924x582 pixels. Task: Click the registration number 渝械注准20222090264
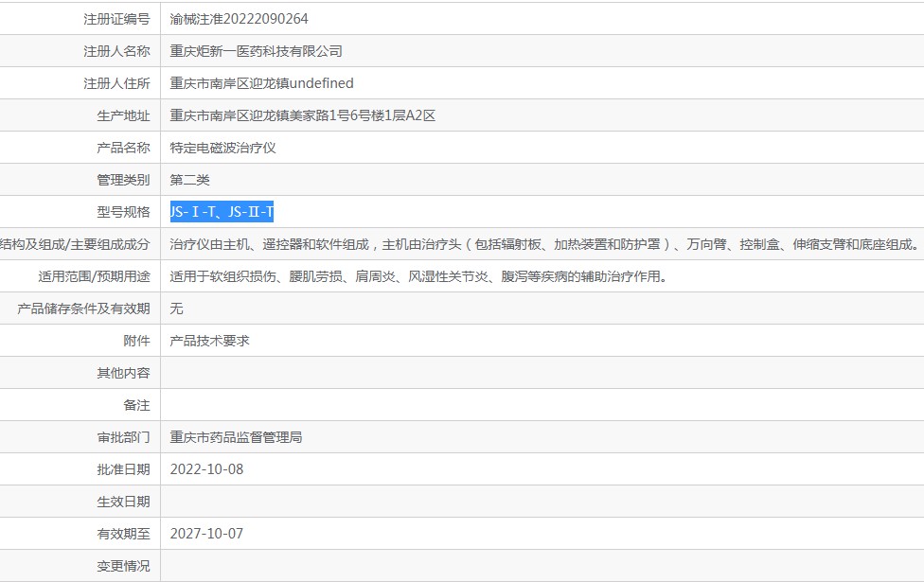coord(239,19)
